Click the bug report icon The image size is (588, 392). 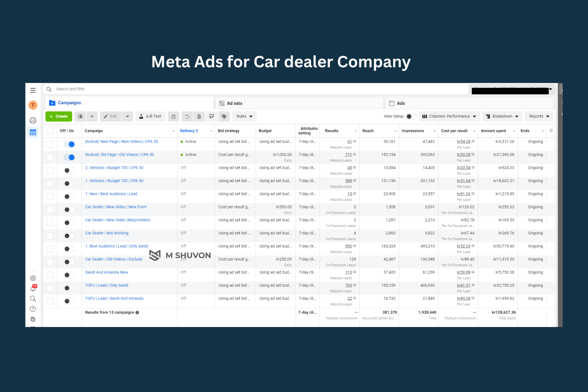tap(33, 319)
